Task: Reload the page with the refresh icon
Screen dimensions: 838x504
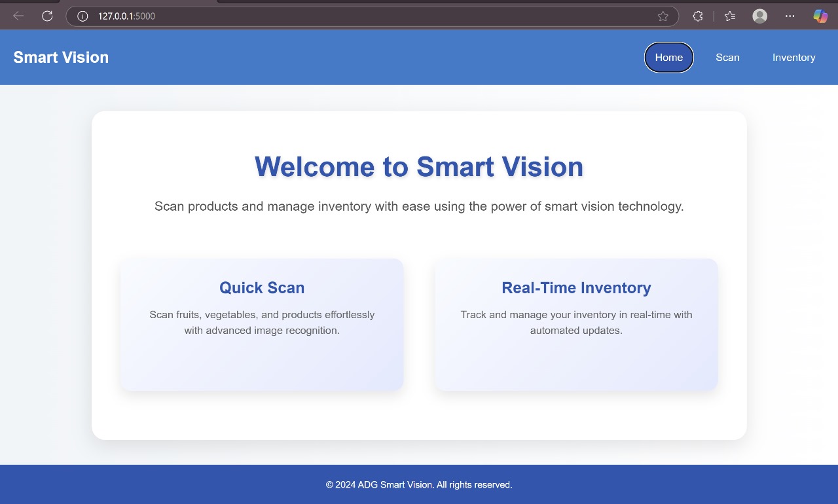Action: pos(47,16)
